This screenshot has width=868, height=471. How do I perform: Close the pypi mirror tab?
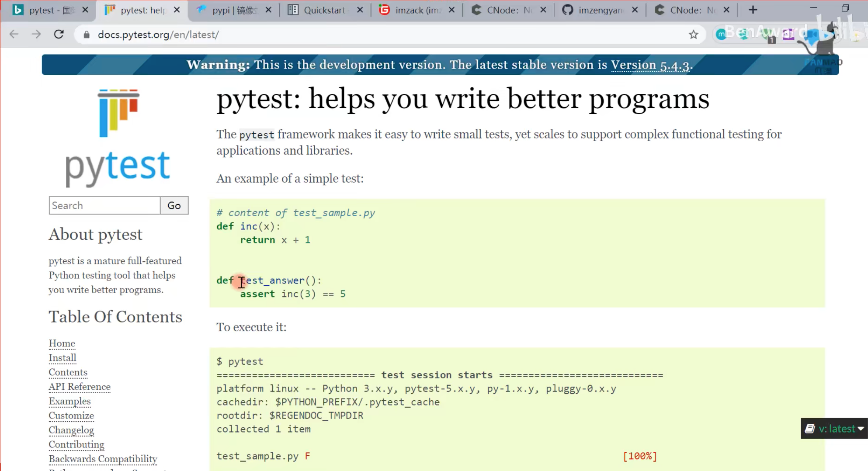[x=268, y=10]
